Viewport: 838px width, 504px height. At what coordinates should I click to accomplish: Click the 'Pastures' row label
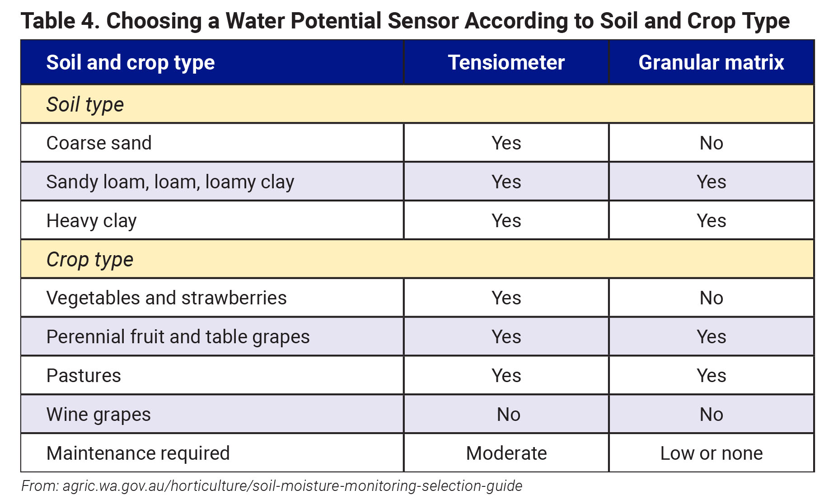[84, 376]
